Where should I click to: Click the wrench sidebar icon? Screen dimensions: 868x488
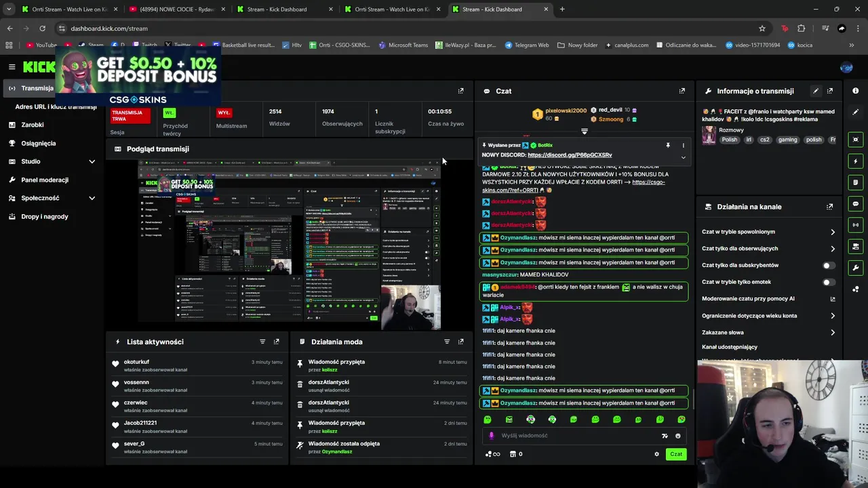pyautogui.click(x=856, y=268)
